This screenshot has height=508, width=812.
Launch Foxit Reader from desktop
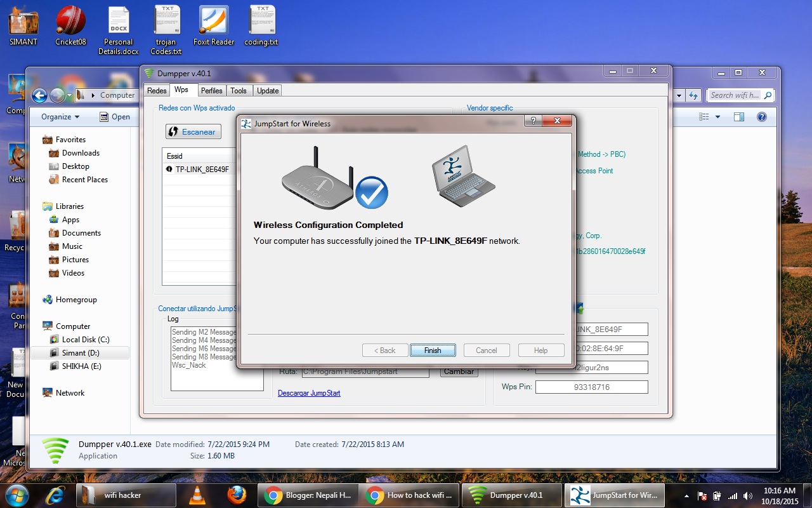coord(214,26)
